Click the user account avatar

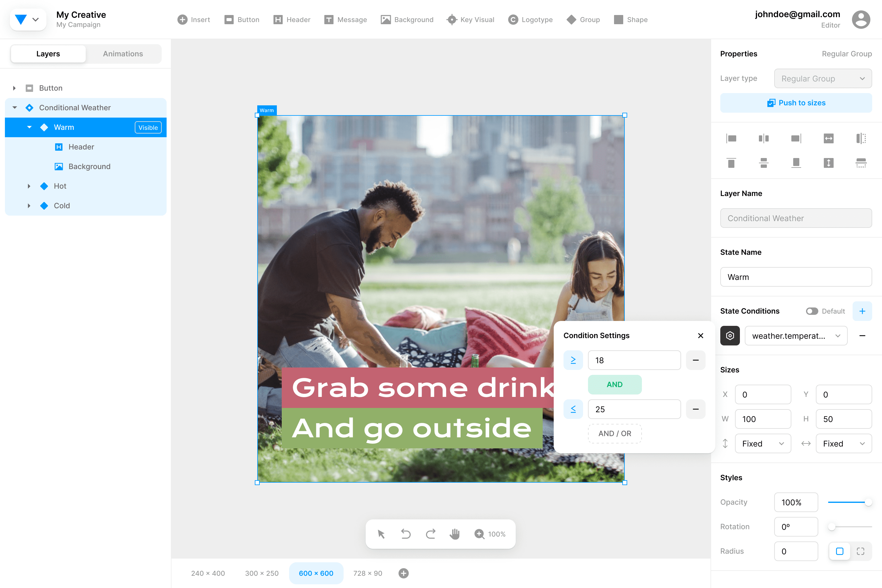pyautogui.click(x=861, y=20)
